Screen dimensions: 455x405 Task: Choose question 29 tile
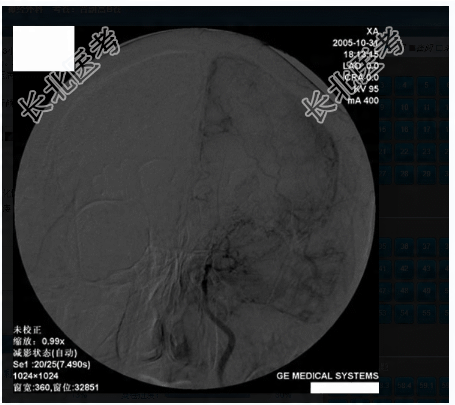(426, 174)
